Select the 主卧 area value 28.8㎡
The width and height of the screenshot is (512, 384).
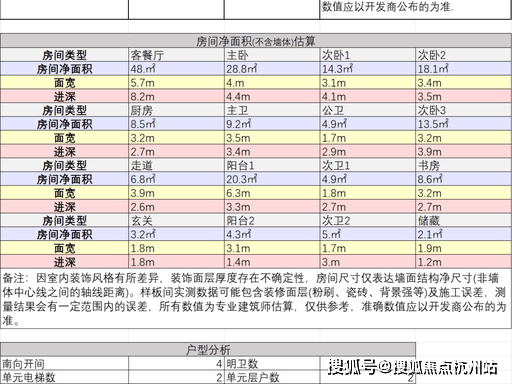pyautogui.click(x=272, y=69)
